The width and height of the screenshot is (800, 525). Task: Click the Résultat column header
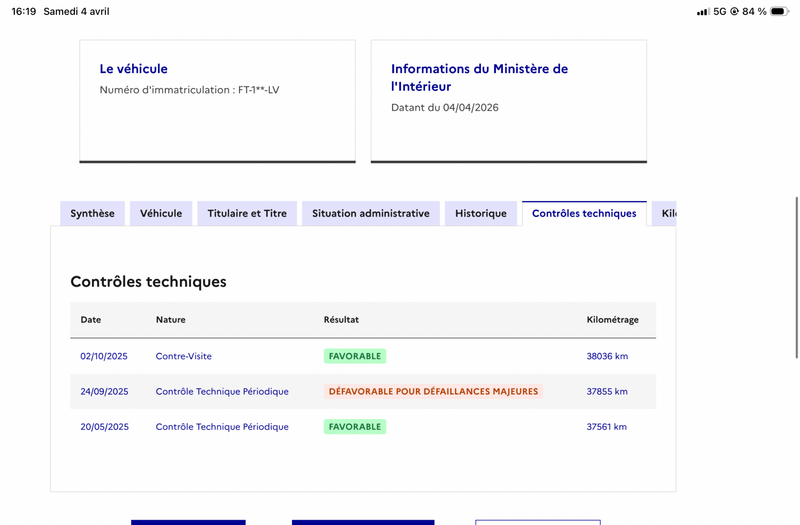[x=341, y=320]
